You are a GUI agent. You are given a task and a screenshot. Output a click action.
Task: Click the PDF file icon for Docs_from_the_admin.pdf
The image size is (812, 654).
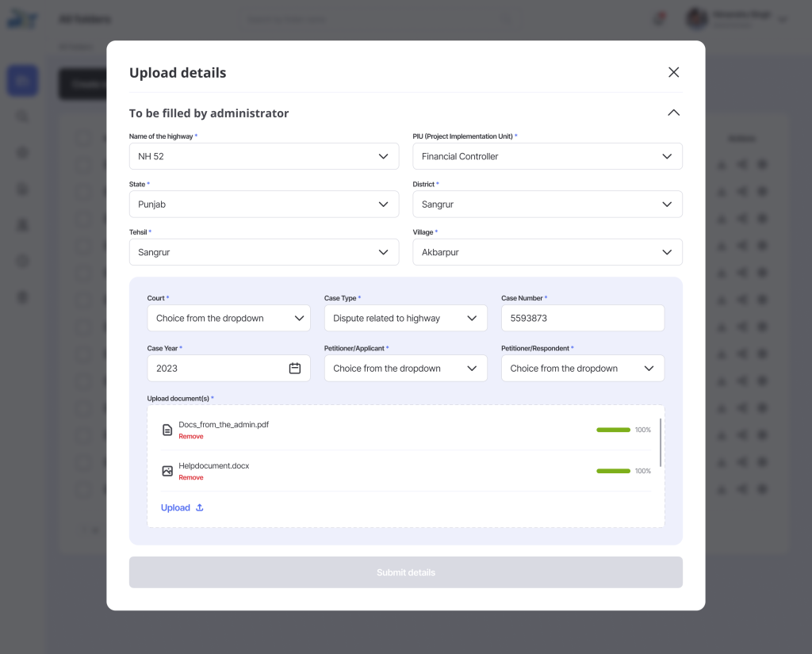tap(167, 430)
